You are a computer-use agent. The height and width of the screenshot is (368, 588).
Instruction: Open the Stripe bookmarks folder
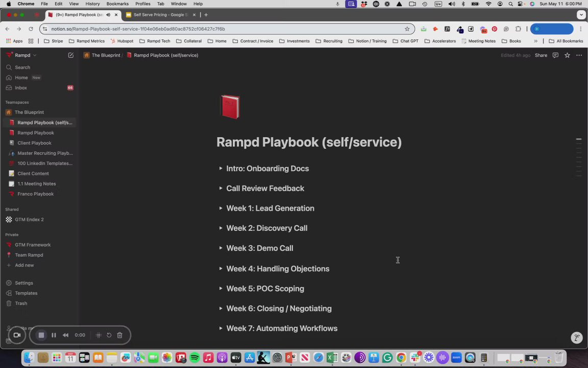click(54, 41)
